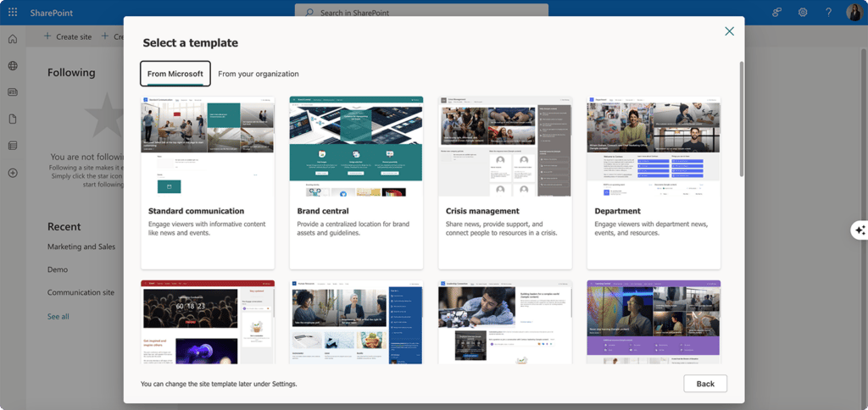Image resolution: width=868 pixels, height=410 pixels.
Task: Select the Department template card
Action: (654, 183)
